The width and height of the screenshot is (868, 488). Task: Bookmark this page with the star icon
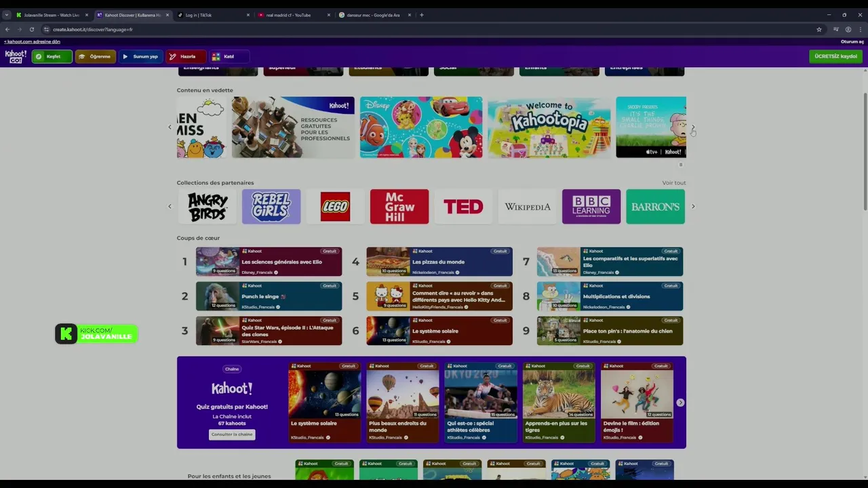[819, 30]
